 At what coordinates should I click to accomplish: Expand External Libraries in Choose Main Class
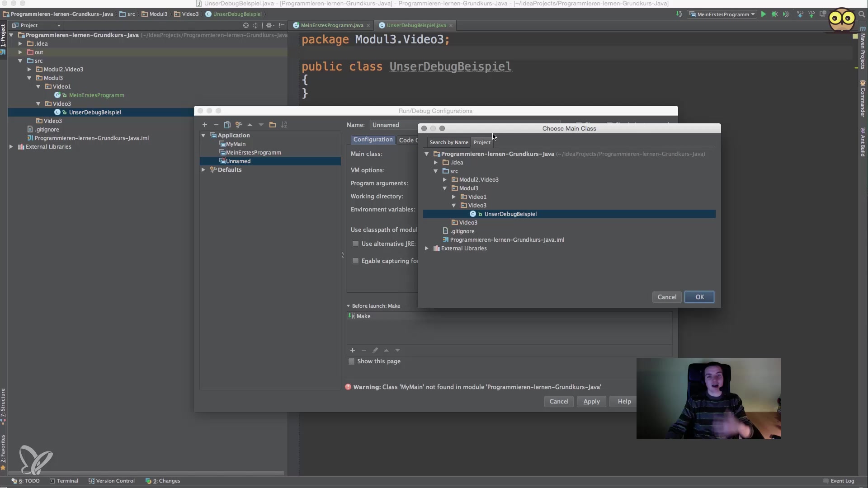(x=426, y=249)
